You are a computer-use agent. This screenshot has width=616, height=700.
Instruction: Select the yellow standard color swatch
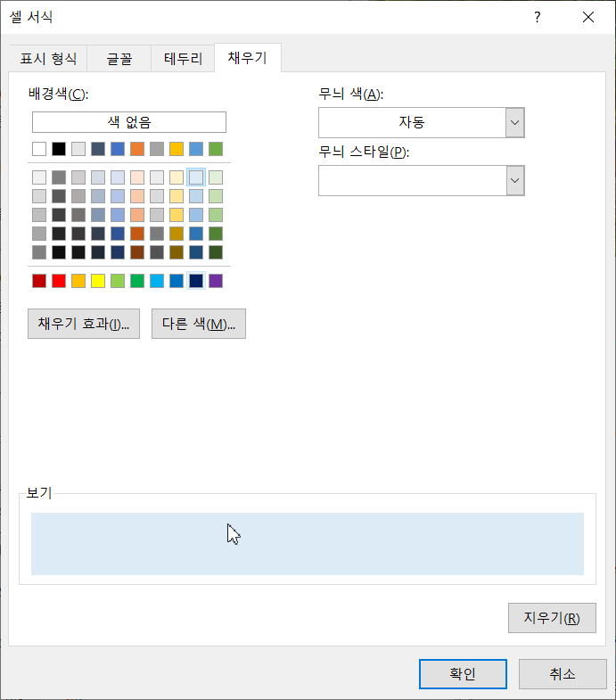[98, 281]
